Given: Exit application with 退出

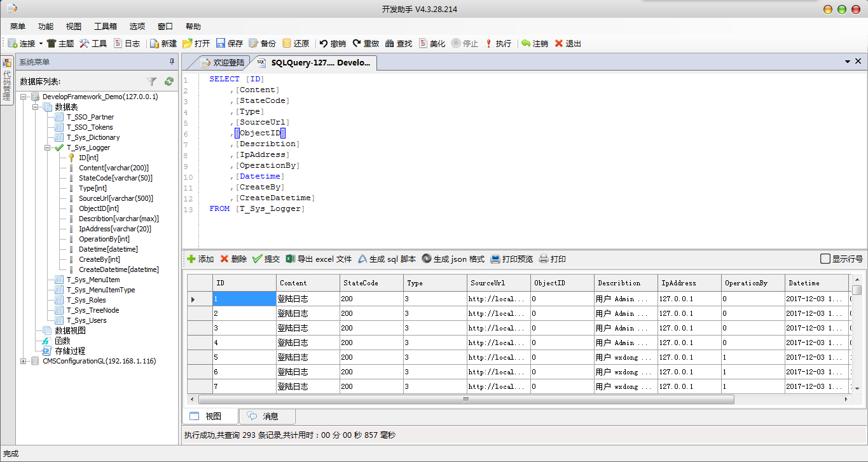Looking at the screenshot, I should (x=568, y=44).
